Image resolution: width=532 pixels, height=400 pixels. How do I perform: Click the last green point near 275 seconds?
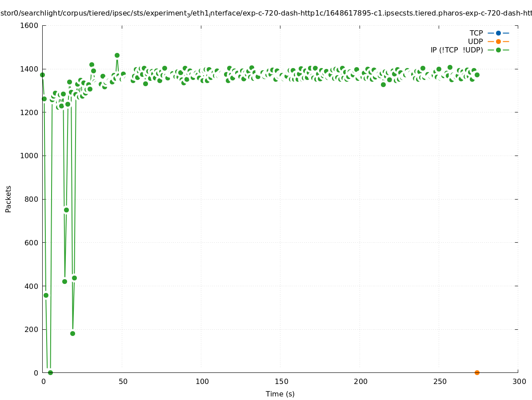[x=477, y=75]
